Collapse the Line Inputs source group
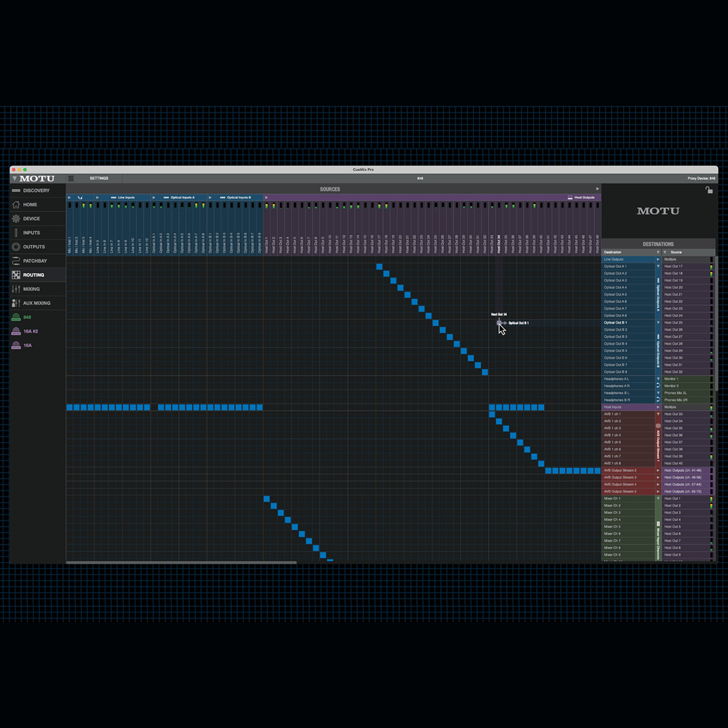The height and width of the screenshot is (728, 728). pyautogui.click(x=98, y=197)
